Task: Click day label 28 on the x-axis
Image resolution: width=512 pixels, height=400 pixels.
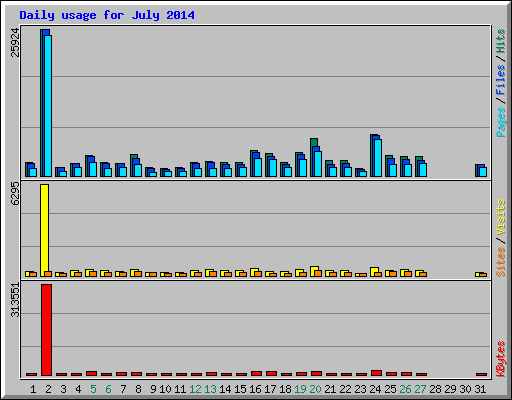Action: point(435,389)
